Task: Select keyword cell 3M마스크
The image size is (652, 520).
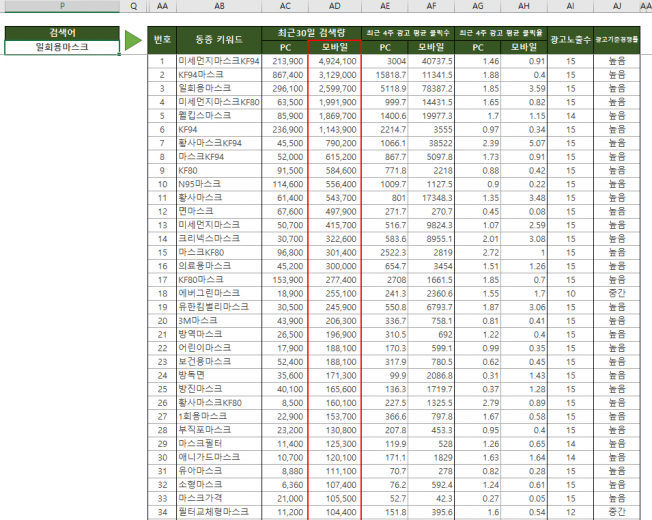Action: click(x=219, y=321)
